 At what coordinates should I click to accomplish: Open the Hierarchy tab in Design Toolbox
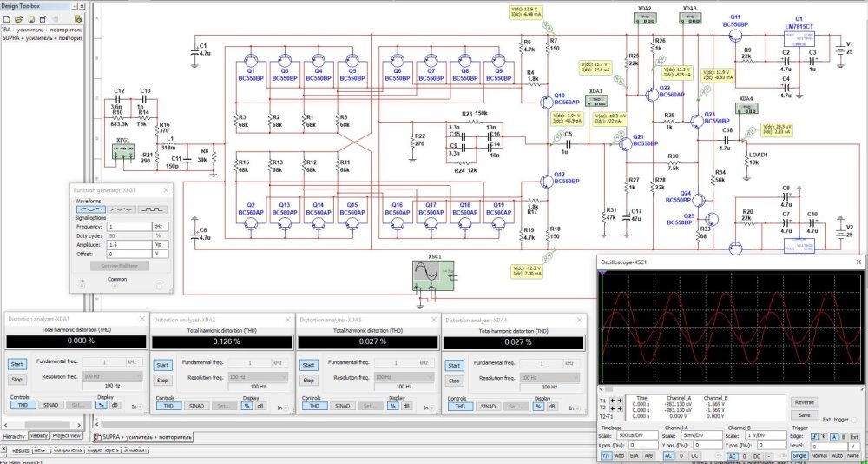[13, 435]
